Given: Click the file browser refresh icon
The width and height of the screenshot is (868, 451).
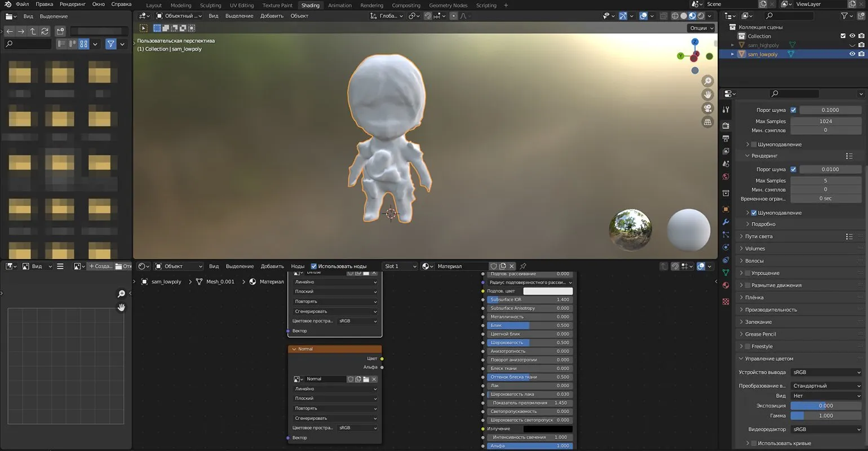Looking at the screenshot, I should pyautogui.click(x=45, y=31).
